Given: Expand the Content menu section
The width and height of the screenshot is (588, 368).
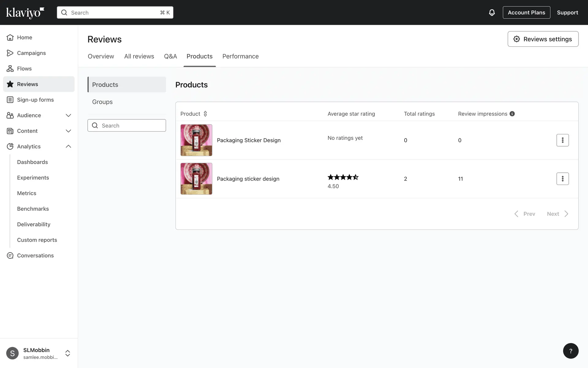Looking at the screenshot, I should click(x=68, y=131).
